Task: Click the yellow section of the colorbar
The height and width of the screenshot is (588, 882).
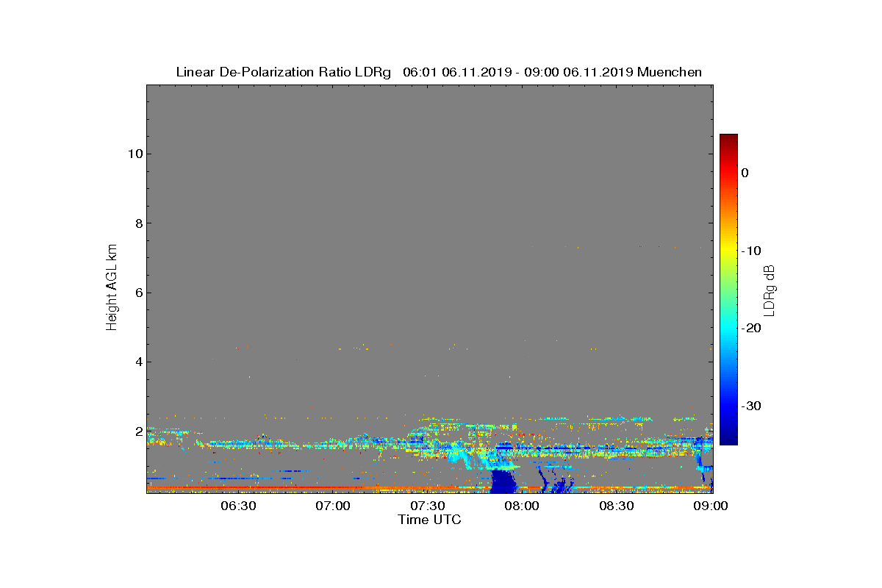Action: click(728, 251)
